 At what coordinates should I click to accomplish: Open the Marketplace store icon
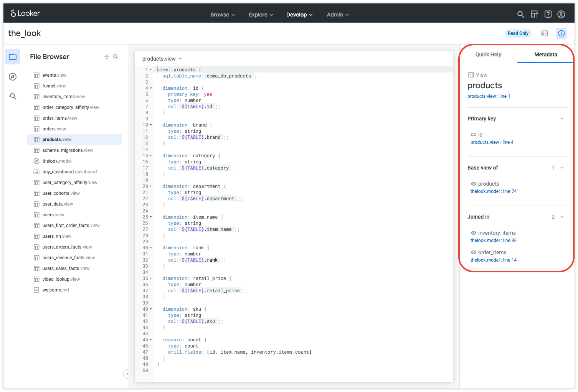click(534, 15)
